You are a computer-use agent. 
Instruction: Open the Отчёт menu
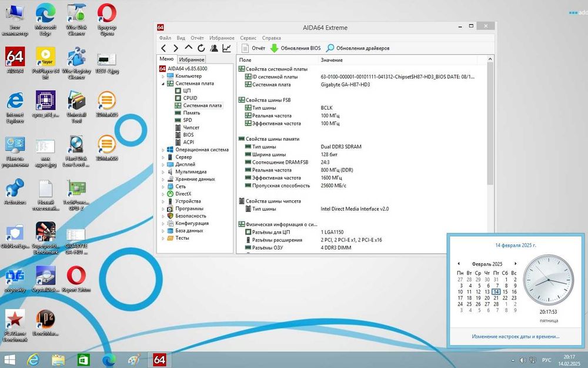197,38
